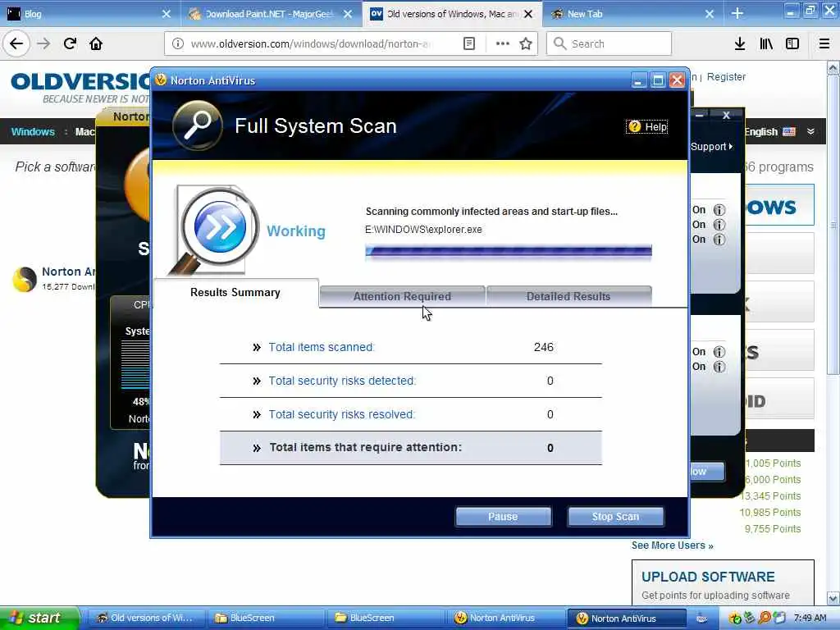Reload the current page
Image resolution: width=840 pixels, height=630 pixels.
[x=71, y=43]
